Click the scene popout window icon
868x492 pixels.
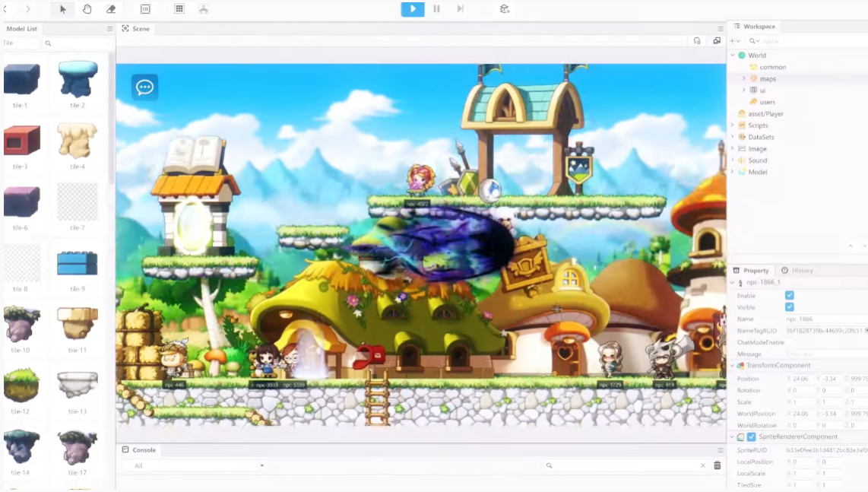[x=717, y=41]
